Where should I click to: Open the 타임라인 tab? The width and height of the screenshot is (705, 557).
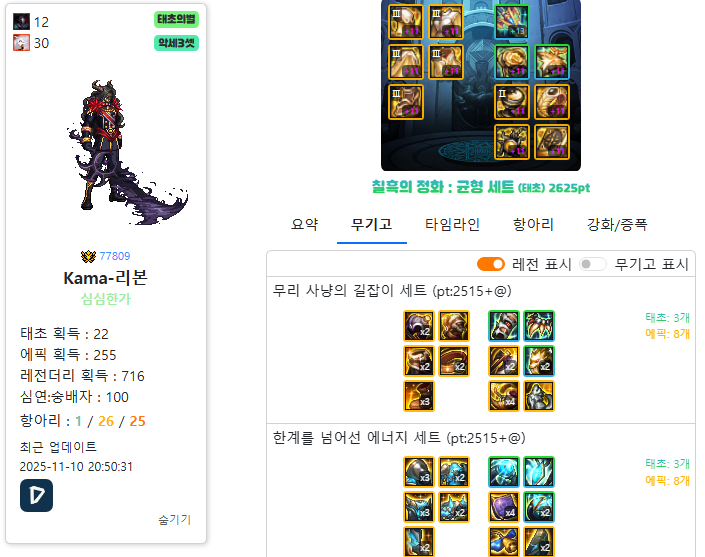point(452,224)
